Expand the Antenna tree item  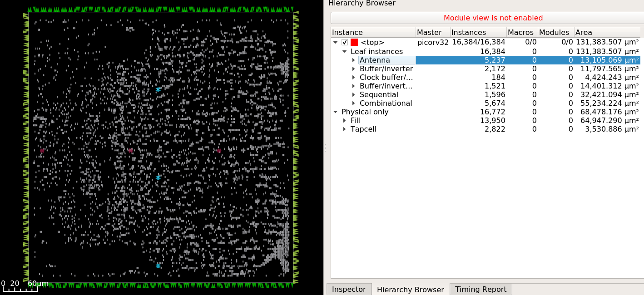tap(354, 60)
